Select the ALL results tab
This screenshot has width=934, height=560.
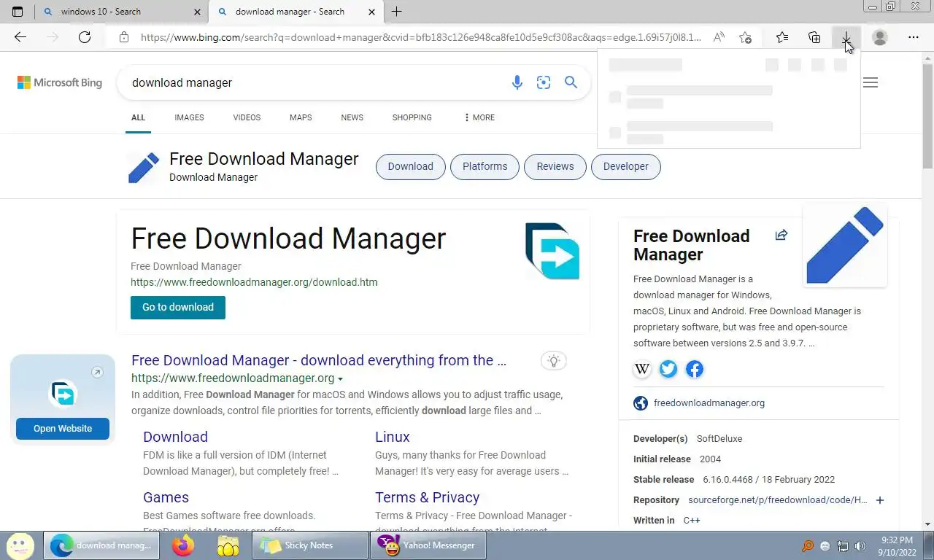[x=138, y=117]
